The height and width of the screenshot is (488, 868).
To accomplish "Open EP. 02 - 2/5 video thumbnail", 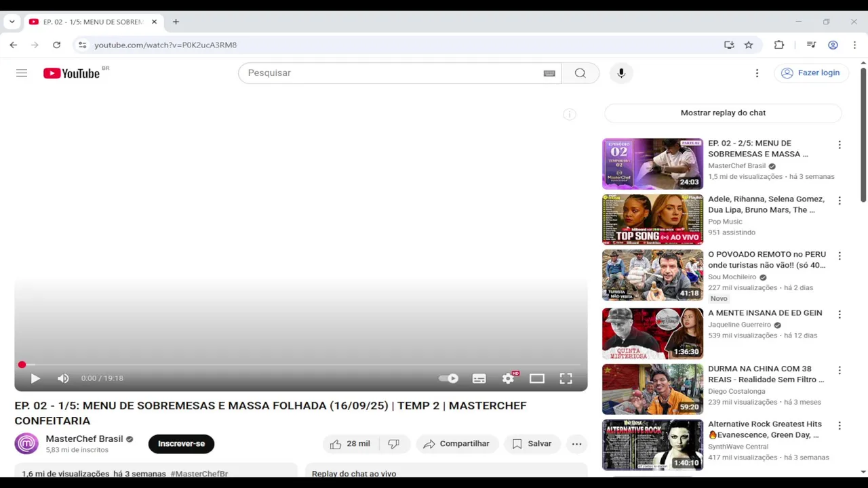I will [x=652, y=164].
